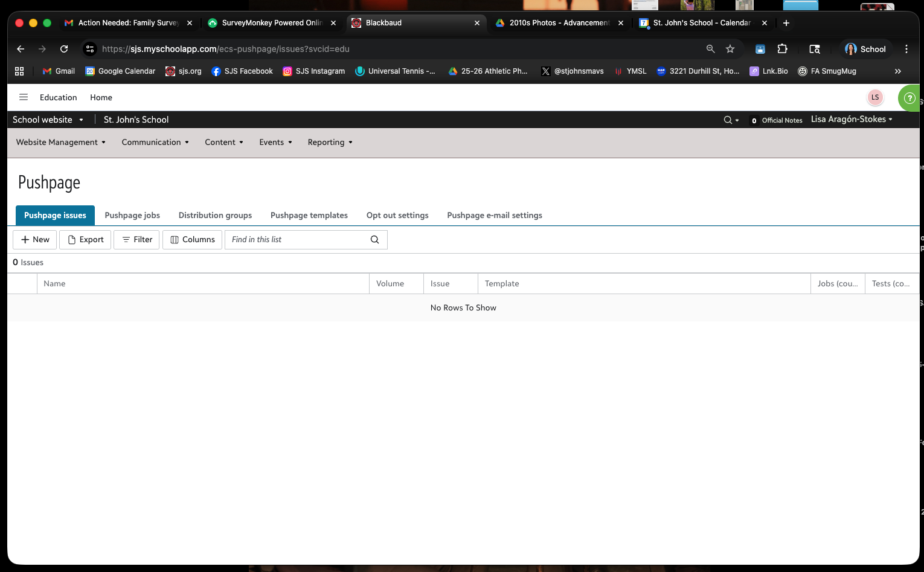
Task: Open the Reporting dropdown menu
Action: click(x=330, y=143)
